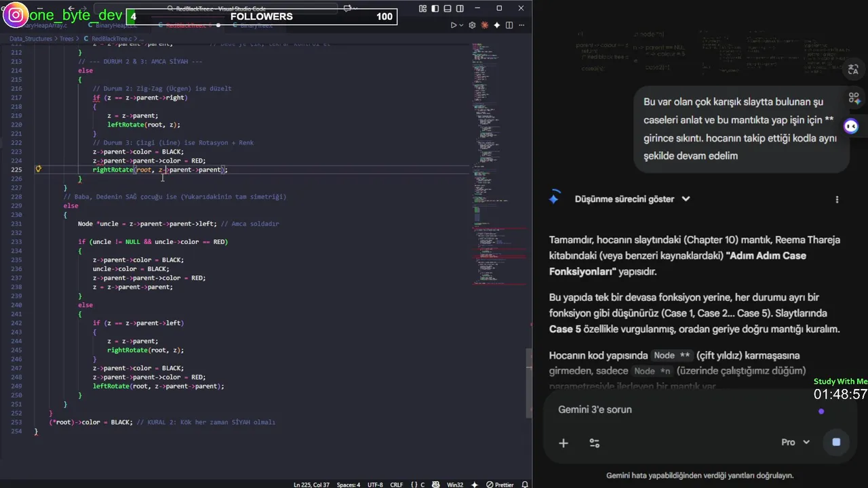
Task: Click Gemini disclaimer text at bottom
Action: tap(700, 475)
